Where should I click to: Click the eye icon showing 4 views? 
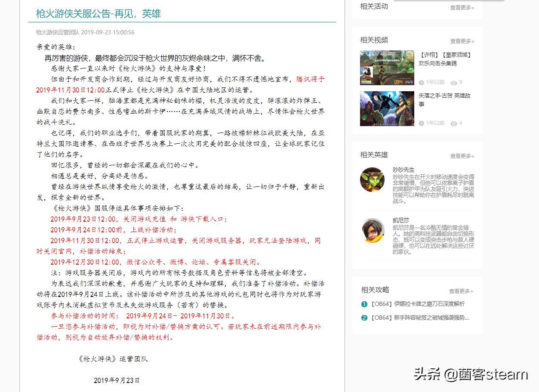point(453,123)
